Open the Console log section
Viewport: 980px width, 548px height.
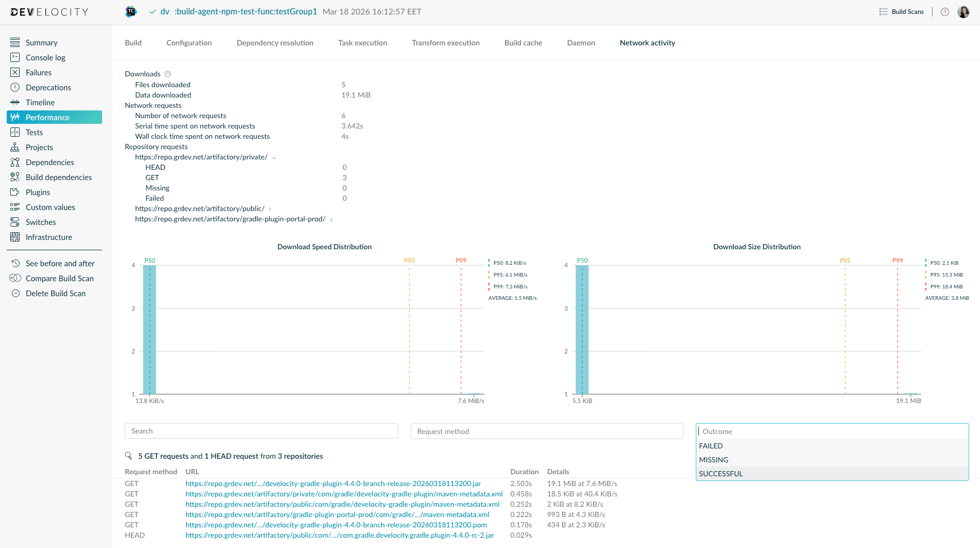(x=45, y=57)
